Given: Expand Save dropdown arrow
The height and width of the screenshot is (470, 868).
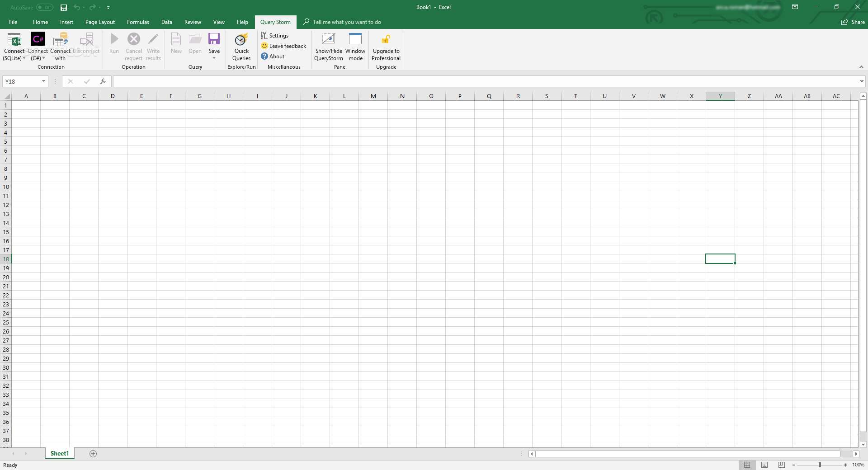Looking at the screenshot, I should point(214,58).
